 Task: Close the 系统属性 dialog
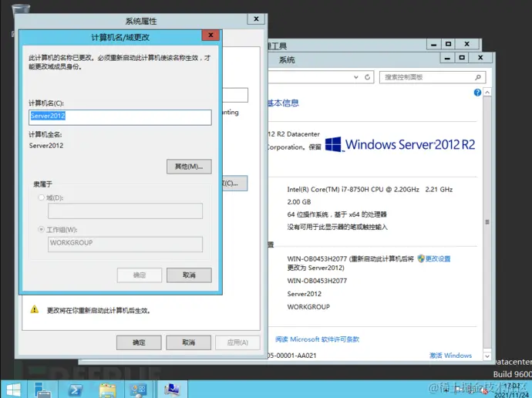[256, 19]
